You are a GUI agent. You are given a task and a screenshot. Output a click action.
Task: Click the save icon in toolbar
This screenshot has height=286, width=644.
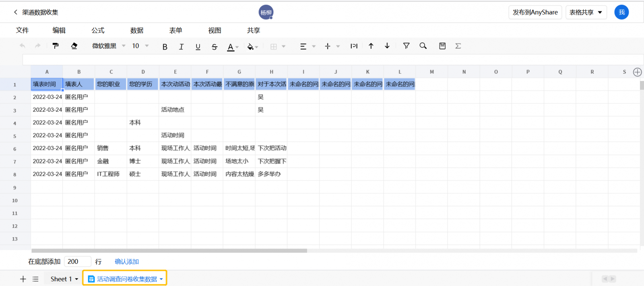pos(442,46)
